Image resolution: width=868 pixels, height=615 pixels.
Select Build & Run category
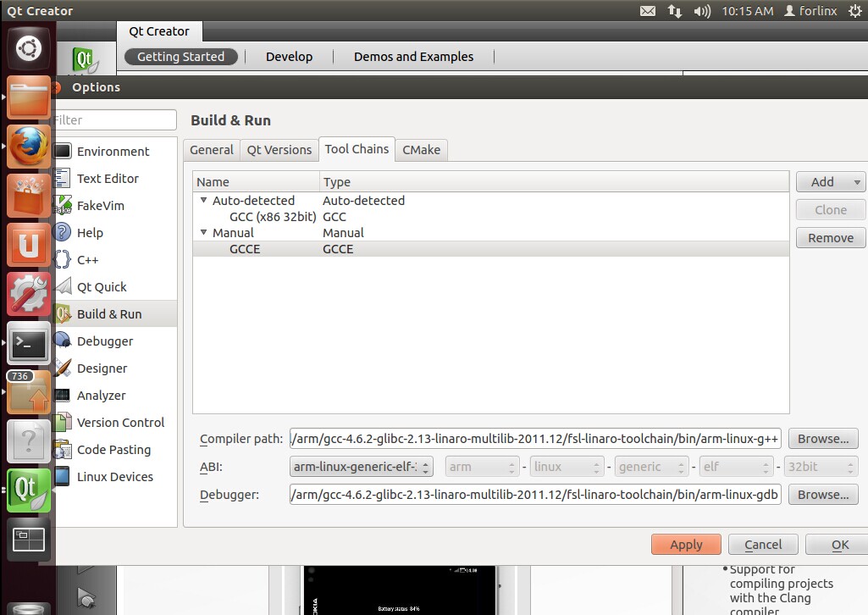click(x=116, y=314)
